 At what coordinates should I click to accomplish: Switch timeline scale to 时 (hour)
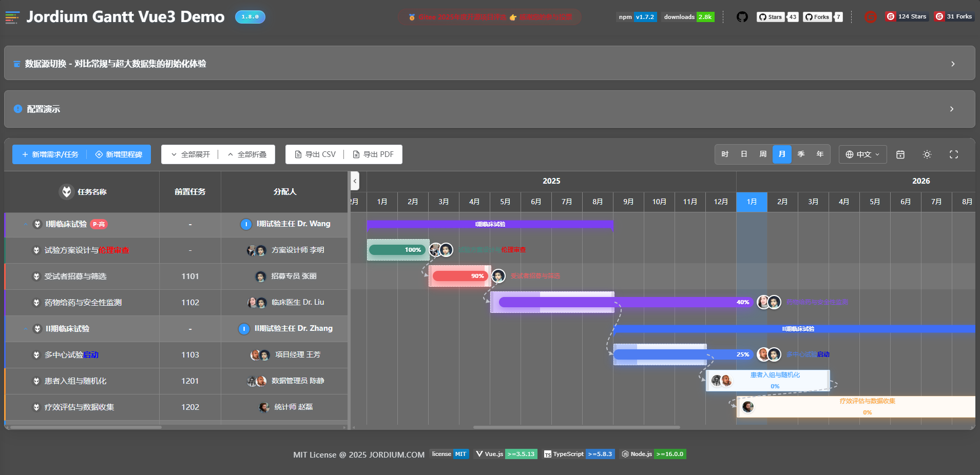click(x=725, y=154)
